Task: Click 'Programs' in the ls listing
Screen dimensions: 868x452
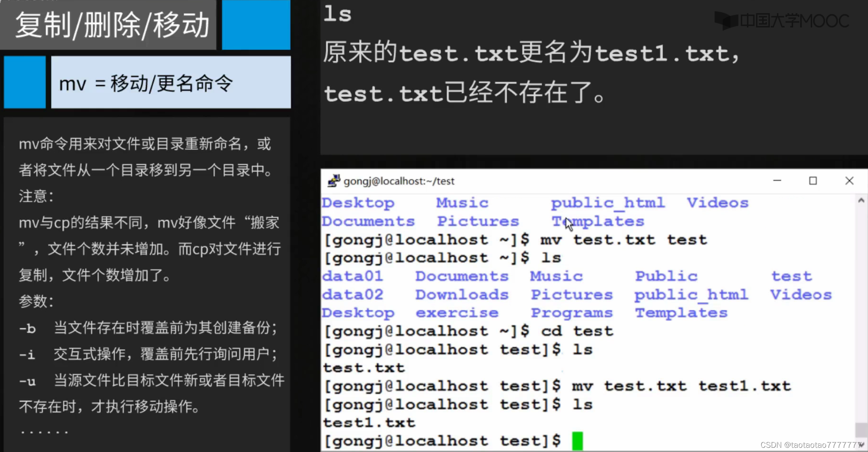Action: (x=571, y=313)
